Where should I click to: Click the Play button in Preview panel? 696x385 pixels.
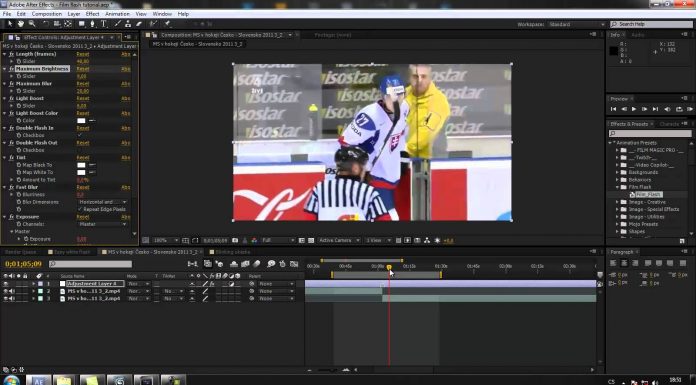[634, 109]
